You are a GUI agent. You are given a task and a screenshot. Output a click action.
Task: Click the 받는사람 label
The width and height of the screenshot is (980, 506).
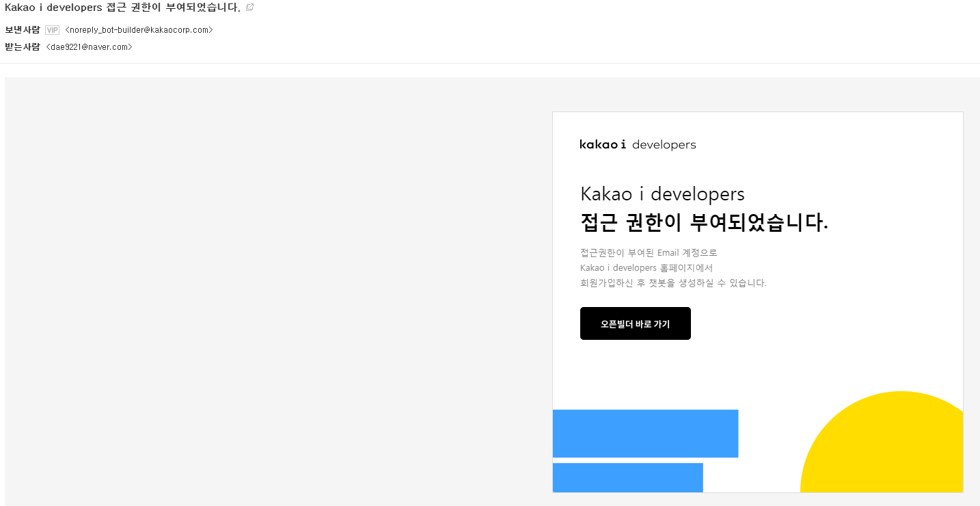(x=23, y=47)
